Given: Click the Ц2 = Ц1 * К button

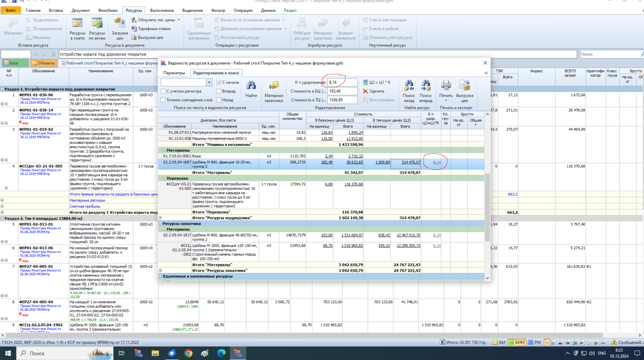Looking at the screenshot, I should tap(377, 82).
